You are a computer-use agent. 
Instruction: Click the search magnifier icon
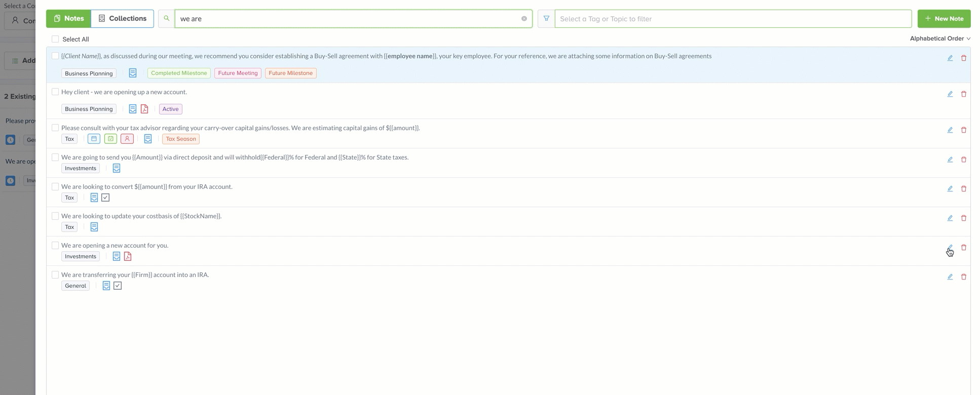pos(166,19)
